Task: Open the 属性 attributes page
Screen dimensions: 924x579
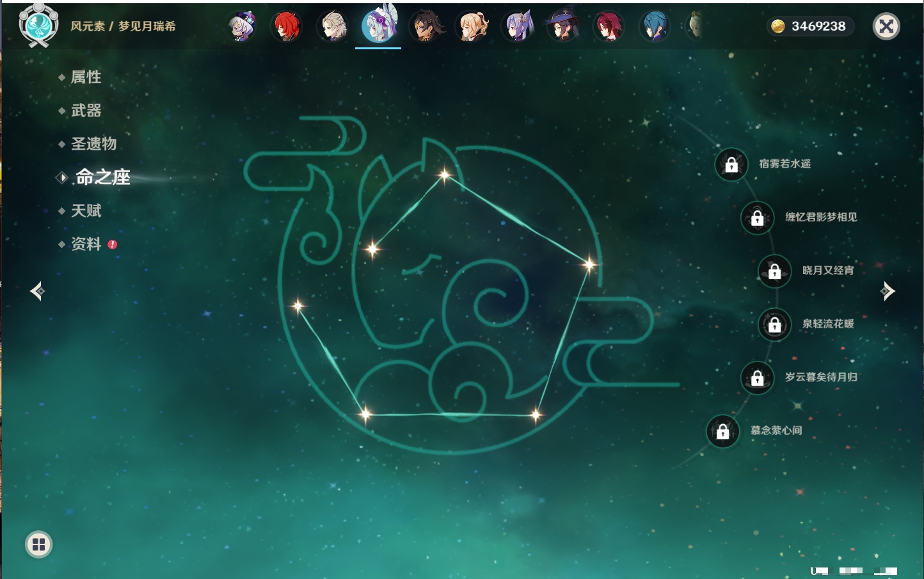Action: coord(86,77)
